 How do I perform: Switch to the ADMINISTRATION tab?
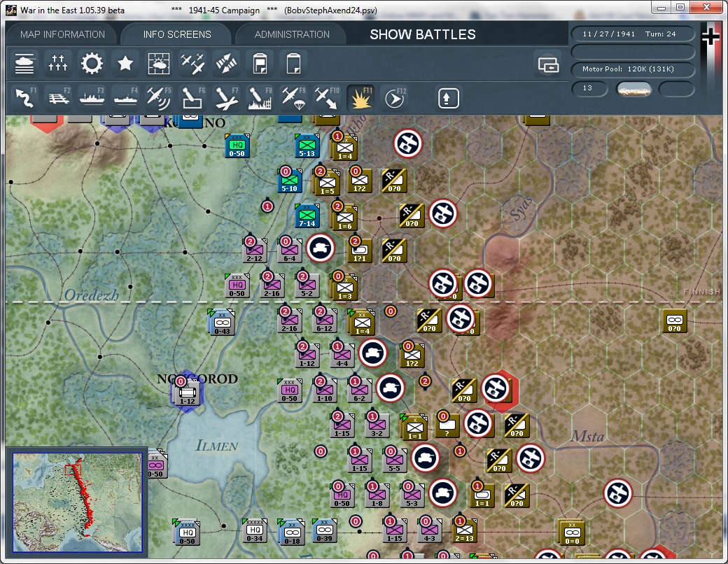click(x=292, y=34)
